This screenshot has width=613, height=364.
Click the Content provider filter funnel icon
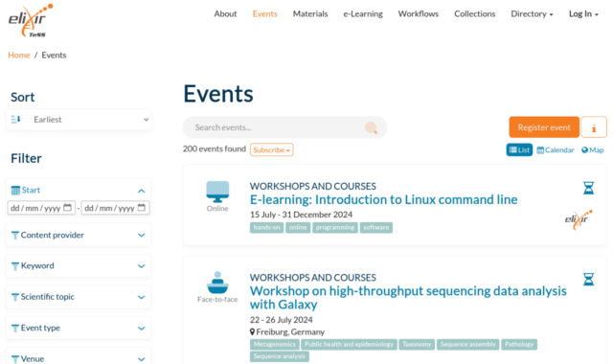[15, 236]
